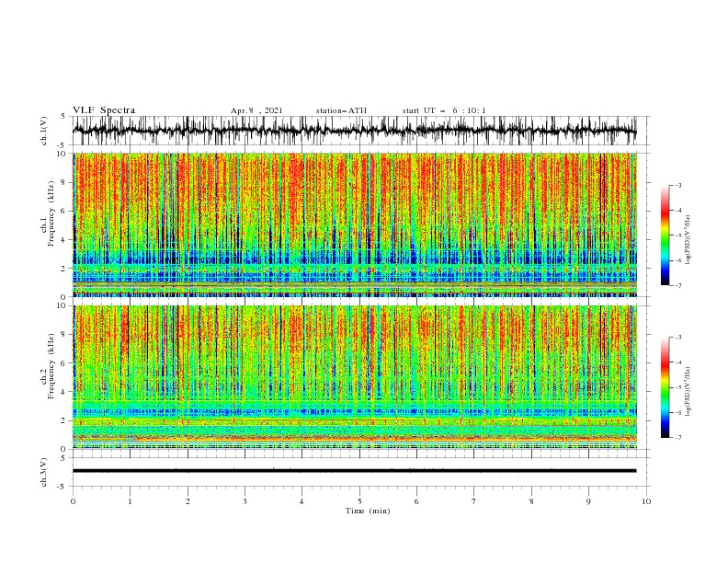The width and height of the screenshot is (728, 563).
Task: Click the ch.2 spectrogram plot
Action: coord(354,377)
